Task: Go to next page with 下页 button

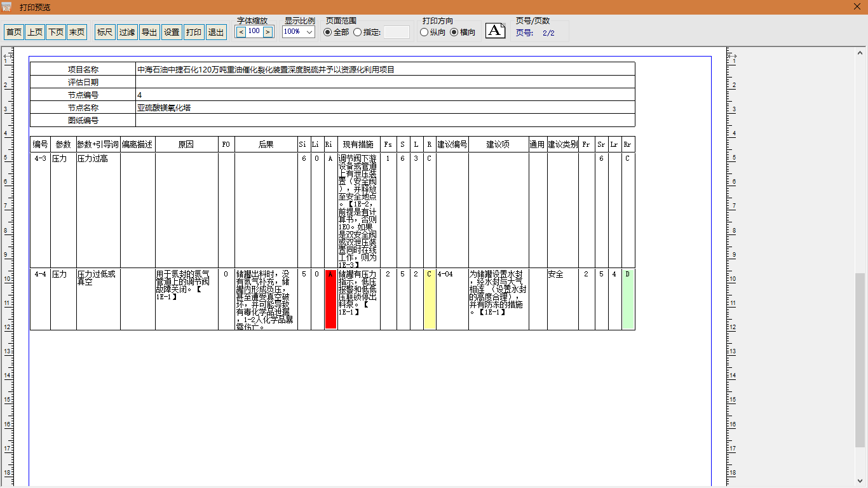Action: point(56,32)
